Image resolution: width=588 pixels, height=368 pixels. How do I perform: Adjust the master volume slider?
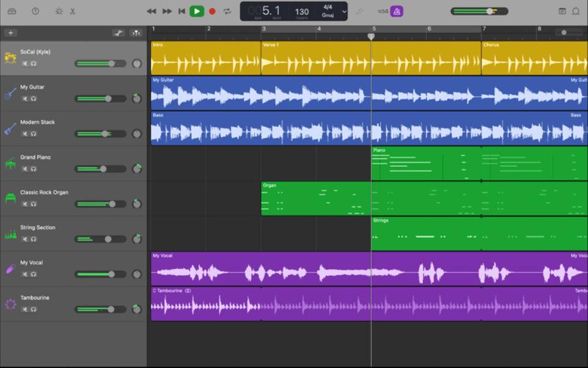(x=489, y=10)
